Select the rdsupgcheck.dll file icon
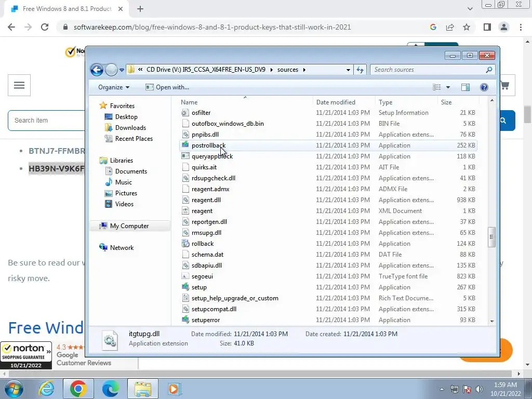Screen dimensions: 532x399 [185, 178]
